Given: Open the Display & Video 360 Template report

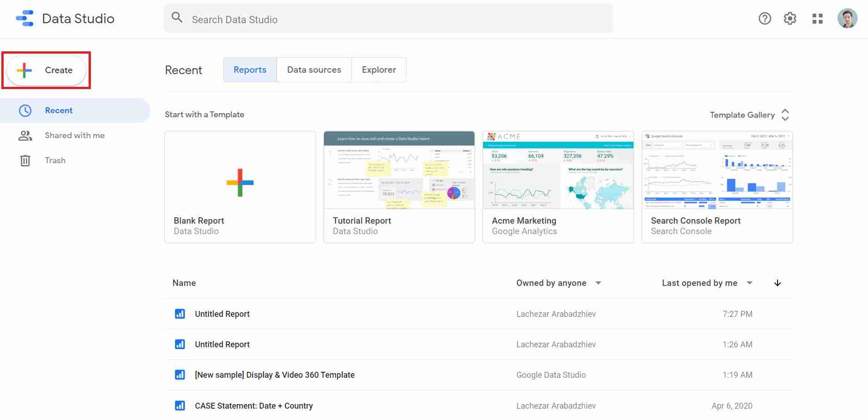Looking at the screenshot, I should 479,375.
